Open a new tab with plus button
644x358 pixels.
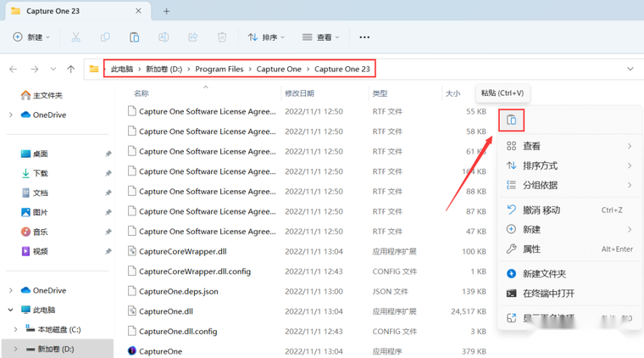click(166, 11)
